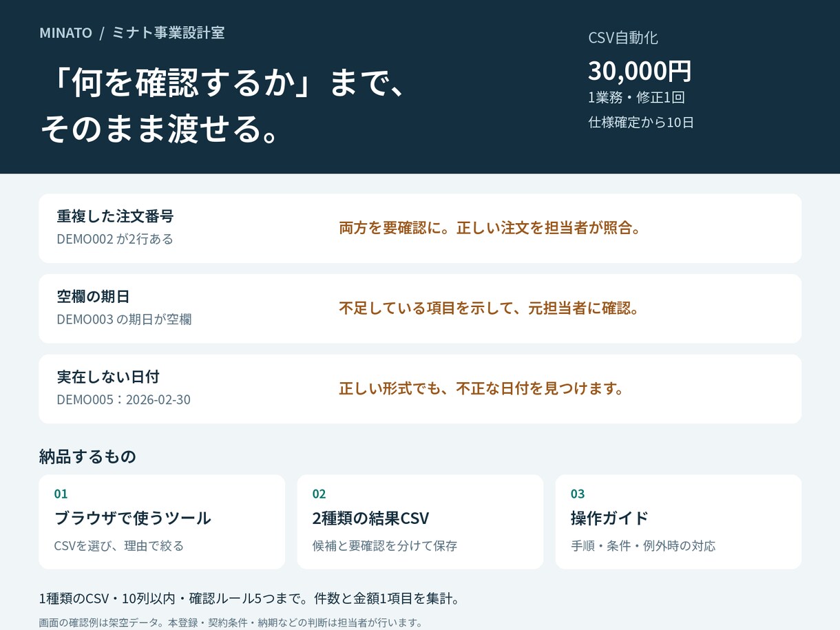The image size is (840, 630).
Task: Click the DEMO005:2026-02-30 text
Action: click(123, 399)
